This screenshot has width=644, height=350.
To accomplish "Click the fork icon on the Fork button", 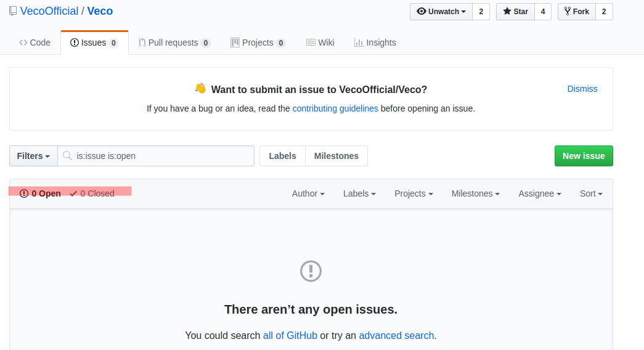I will (568, 11).
